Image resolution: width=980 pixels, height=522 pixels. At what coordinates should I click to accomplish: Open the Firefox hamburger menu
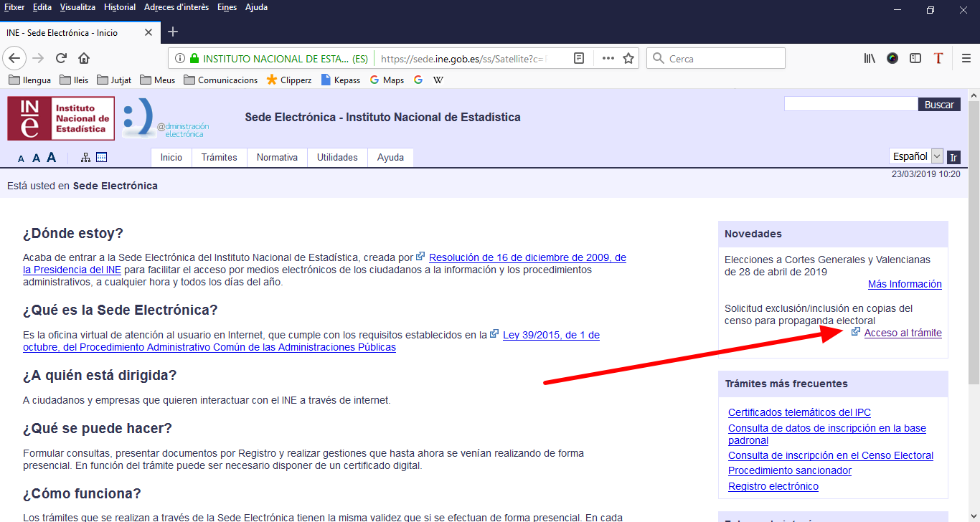(966, 58)
